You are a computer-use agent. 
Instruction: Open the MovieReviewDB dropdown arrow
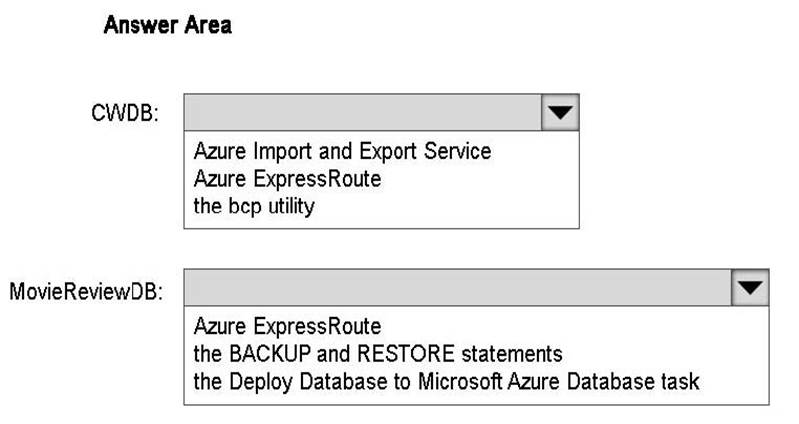(750, 287)
